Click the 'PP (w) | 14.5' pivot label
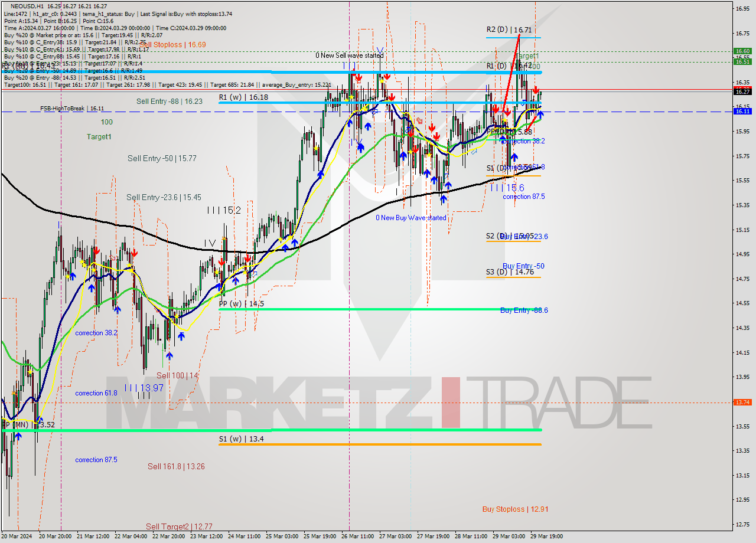 tap(241, 304)
